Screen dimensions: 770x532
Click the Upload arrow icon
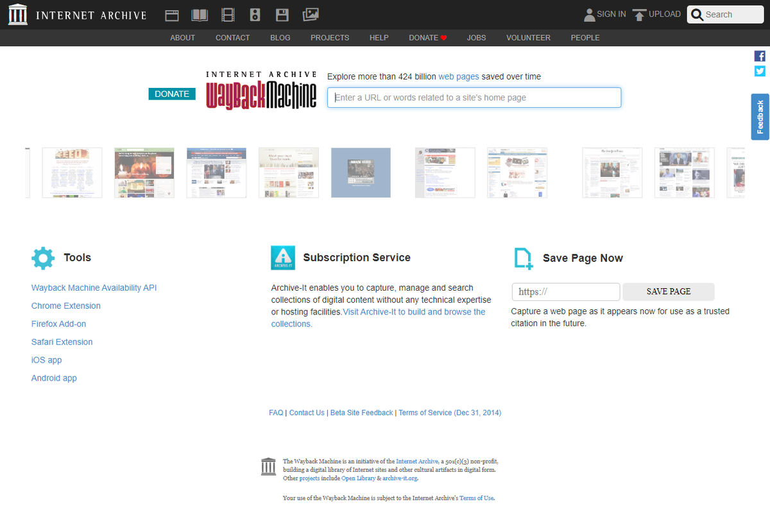(639, 15)
